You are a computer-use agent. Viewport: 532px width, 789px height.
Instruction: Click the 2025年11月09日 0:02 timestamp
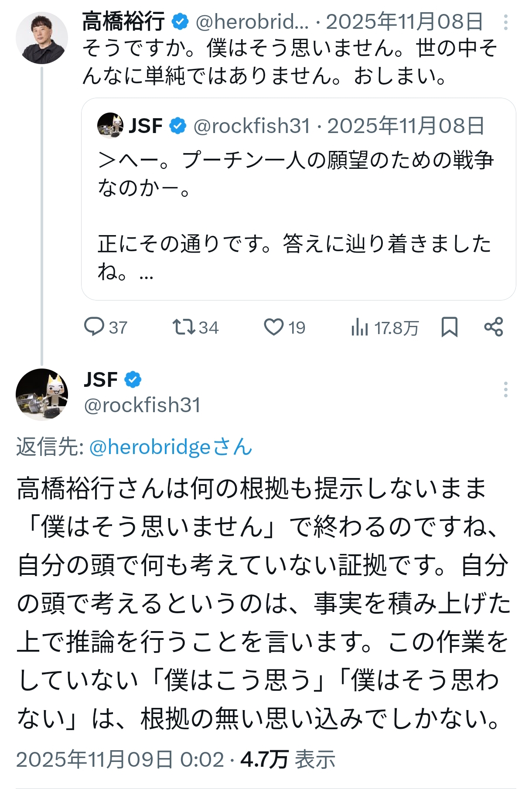pos(120,759)
